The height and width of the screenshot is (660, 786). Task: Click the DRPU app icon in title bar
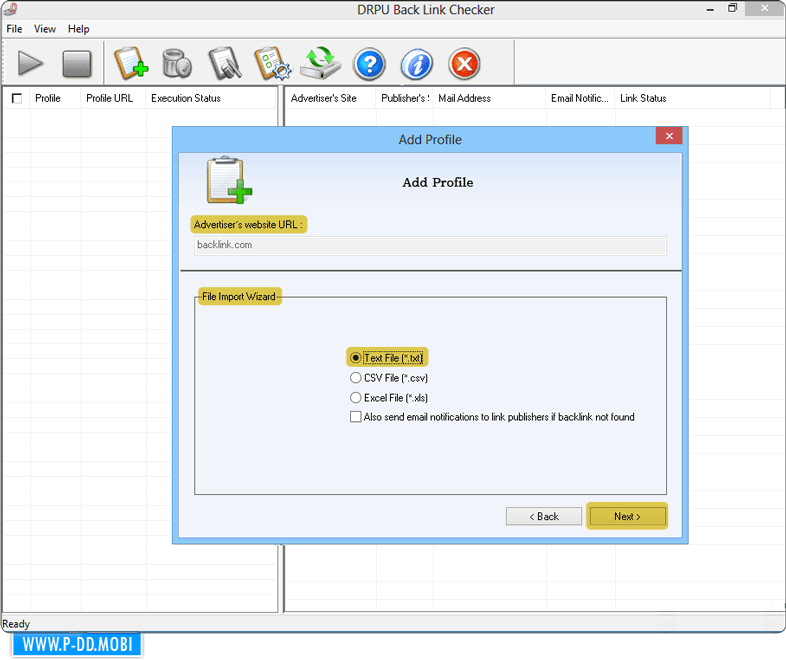pyautogui.click(x=10, y=9)
